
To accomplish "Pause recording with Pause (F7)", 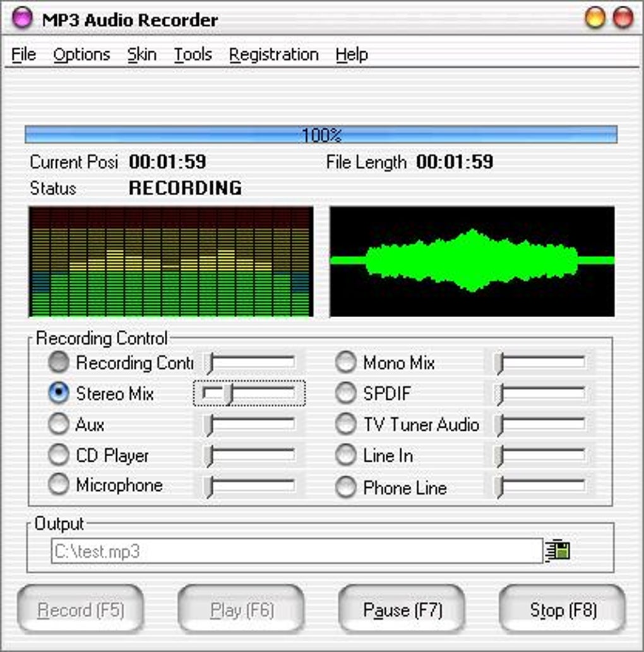I will [x=402, y=610].
